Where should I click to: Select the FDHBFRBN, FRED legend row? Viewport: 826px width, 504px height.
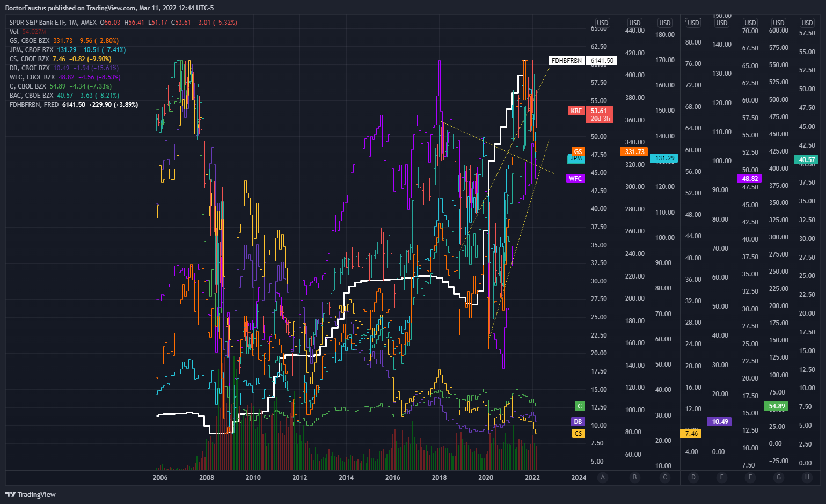[74, 105]
